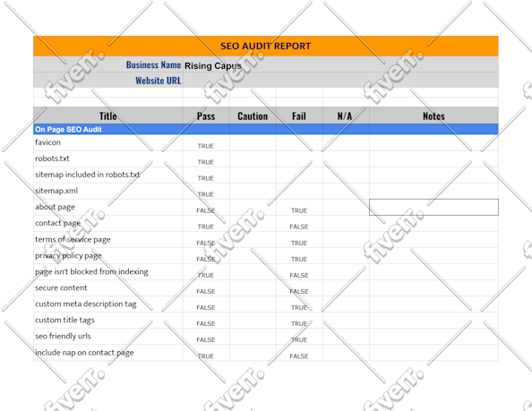The height and width of the screenshot is (411, 532).
Task: Select the Title column header
Action: (108, 116)
